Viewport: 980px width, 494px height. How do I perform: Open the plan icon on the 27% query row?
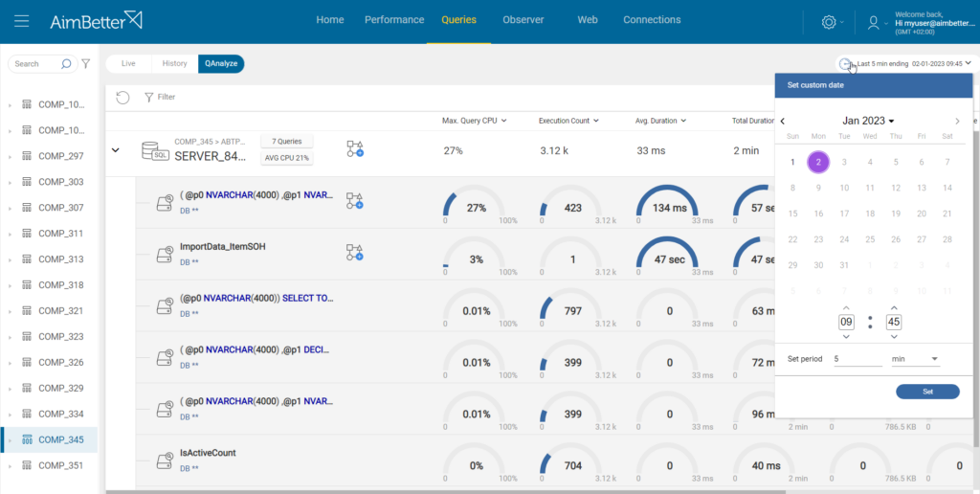355,201
